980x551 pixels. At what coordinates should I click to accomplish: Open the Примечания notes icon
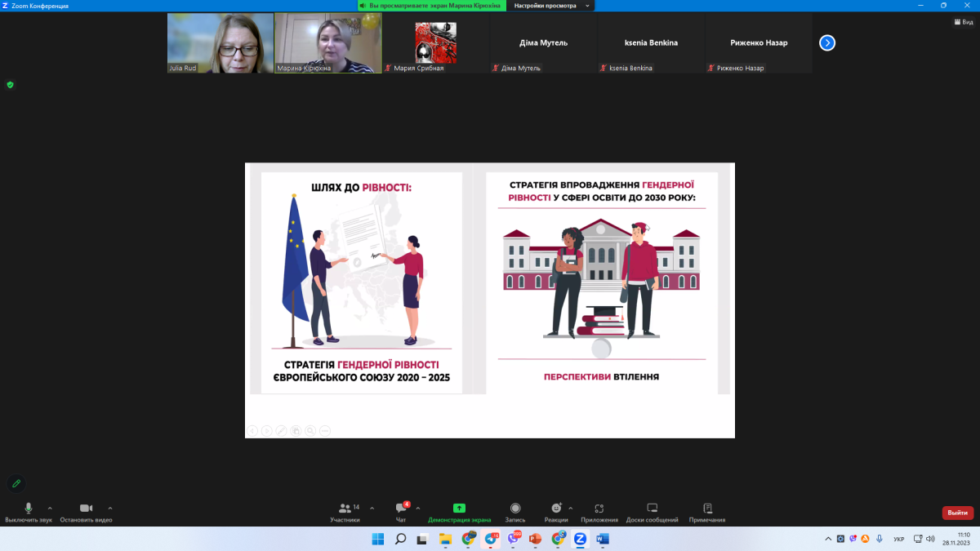tap(707, 509)
